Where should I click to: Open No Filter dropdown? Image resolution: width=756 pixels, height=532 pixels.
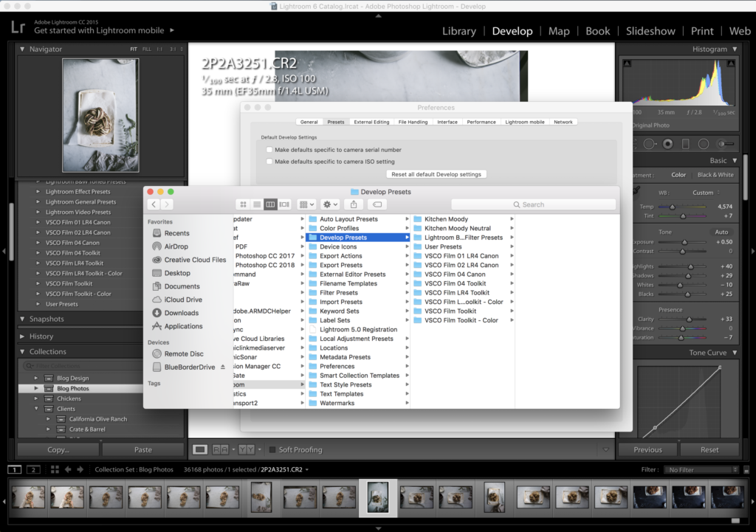point(701,470)
